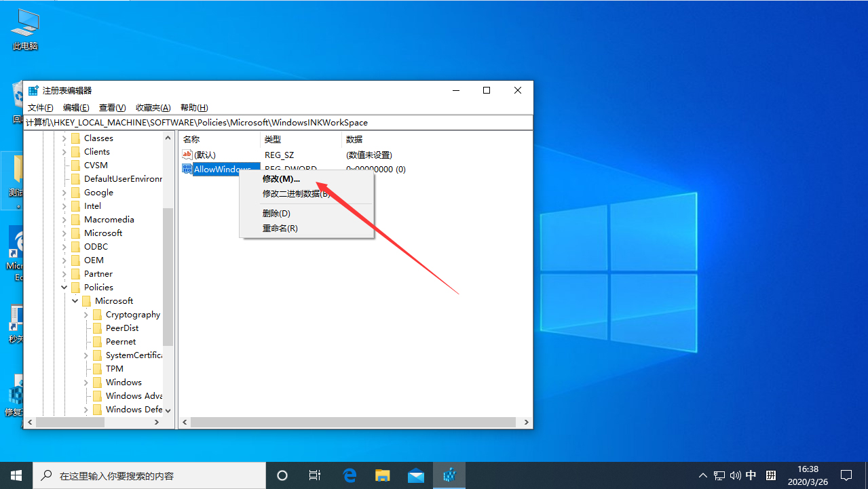Open the notification center
This screenshot has width=868, height=489.
point(847,475)
